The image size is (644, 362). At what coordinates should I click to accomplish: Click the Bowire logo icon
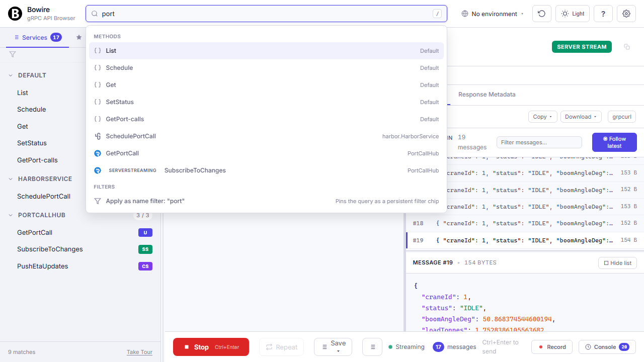point(15,14)
